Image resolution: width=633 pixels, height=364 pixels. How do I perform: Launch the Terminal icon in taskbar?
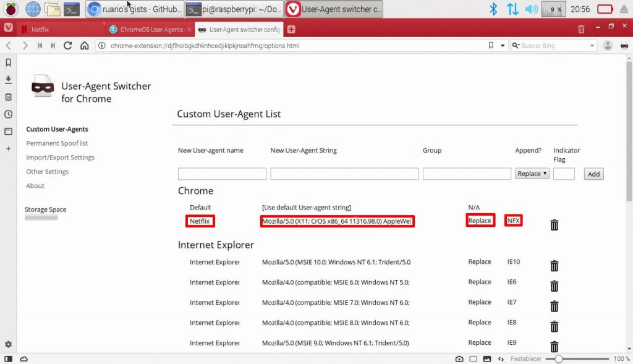[72, 9]
